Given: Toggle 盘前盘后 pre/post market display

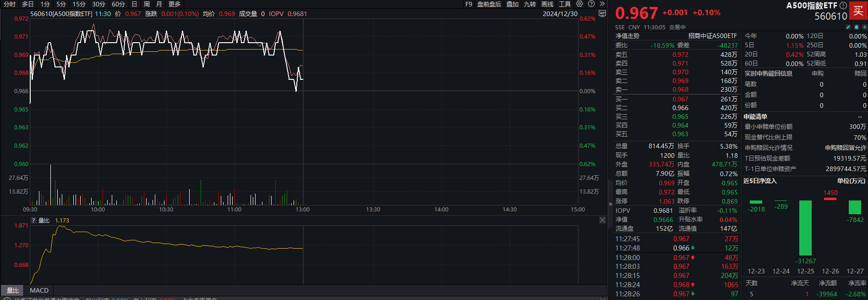Looking at the screenshot, I should [489, 4].
